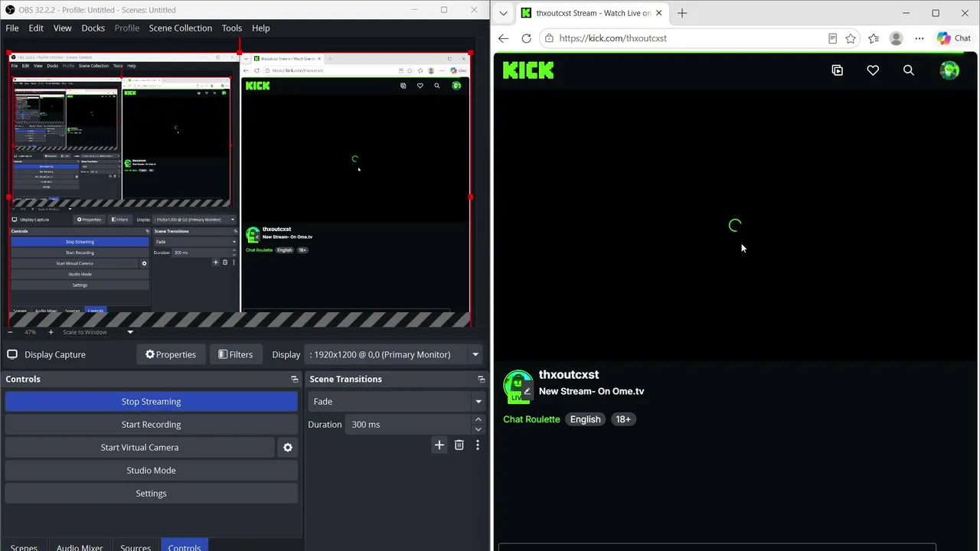Decrease the transition duration with the down arrow
This screenshot has height=551, width=980.
[479, 429]
